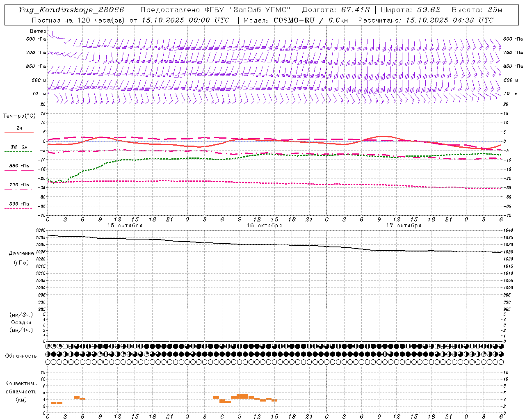Click the Рассчитано: 15.10.2025 04:38 UTC text
This screenshot has width=525, height=420.
[426, 20]
